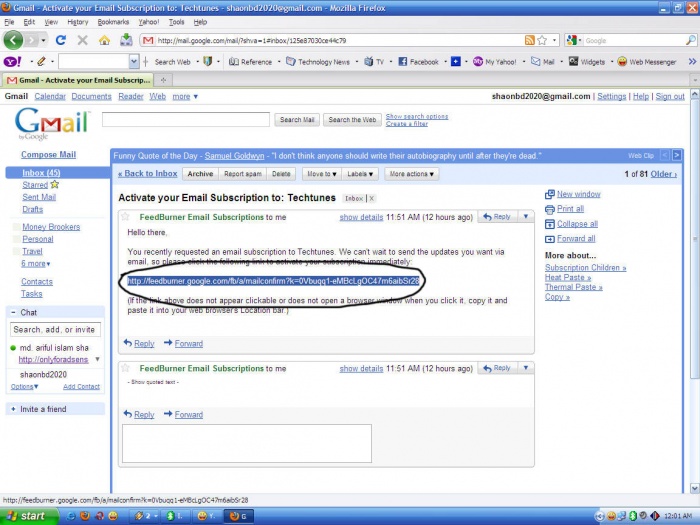
Task: Click the Widgets icon in Yahoo toolbar
Action: [573, 62]
